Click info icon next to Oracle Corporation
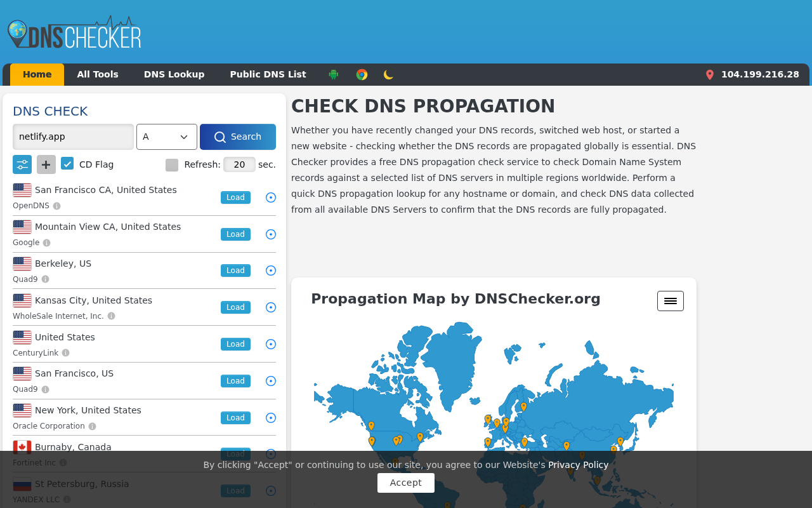The width and height of the screenshot is (812, 508). pos(92,427)
